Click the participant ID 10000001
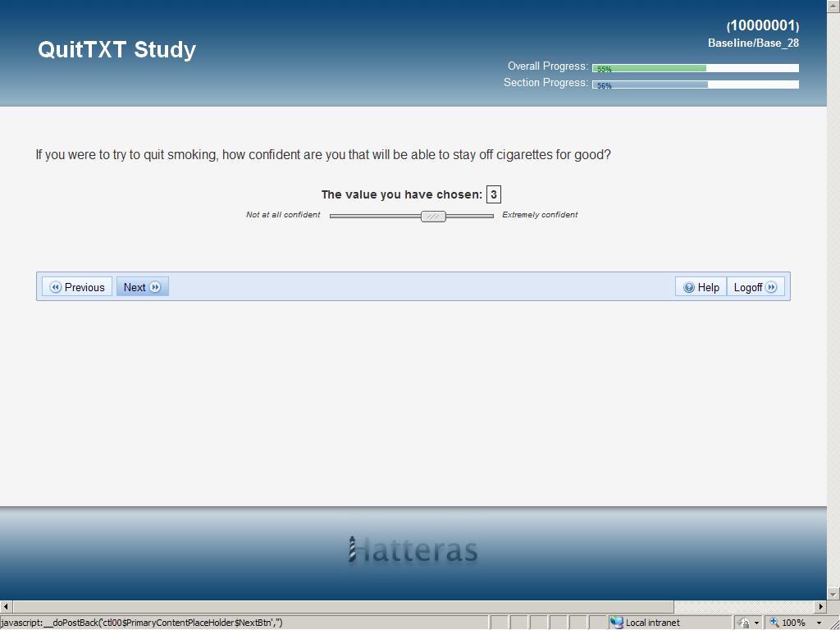 pos(763,25)
